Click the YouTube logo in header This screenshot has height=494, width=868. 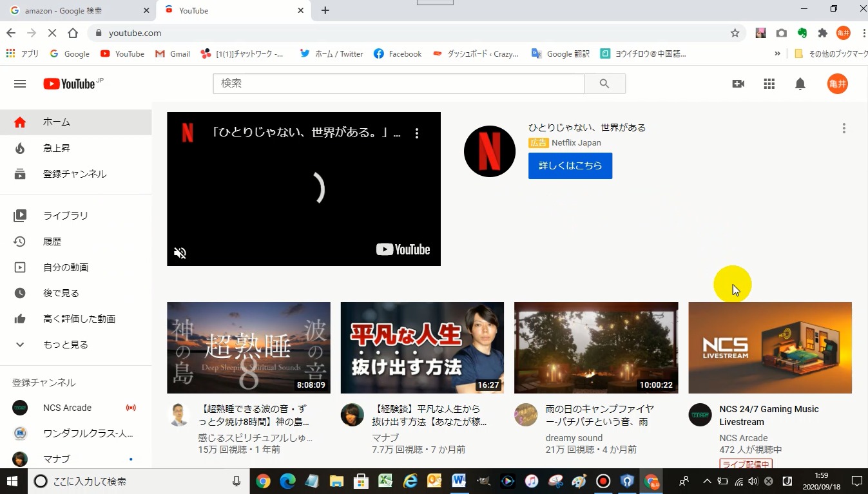(70, 84)
